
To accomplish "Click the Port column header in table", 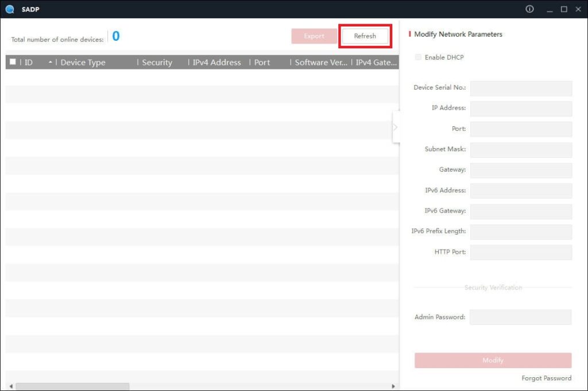I will 262,63.
